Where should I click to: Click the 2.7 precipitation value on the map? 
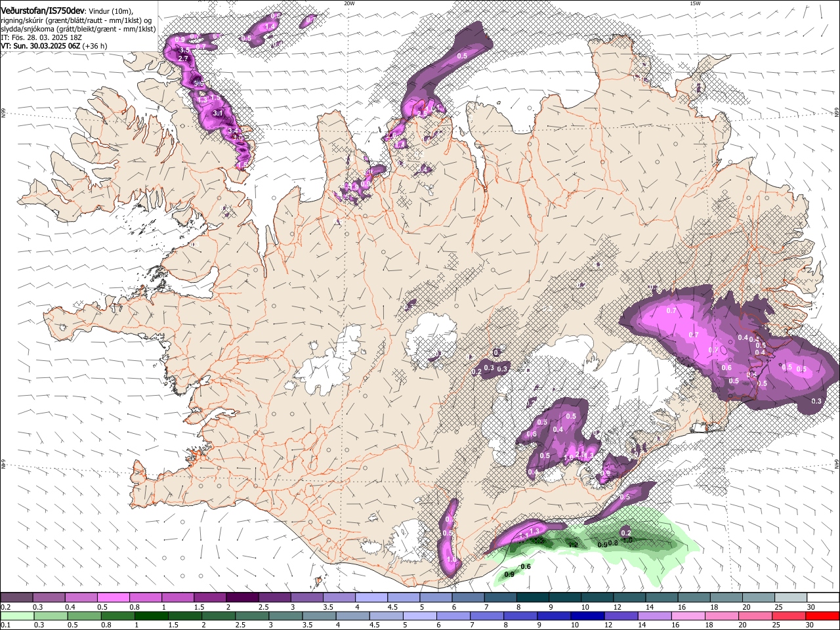[x=183, y=58]
